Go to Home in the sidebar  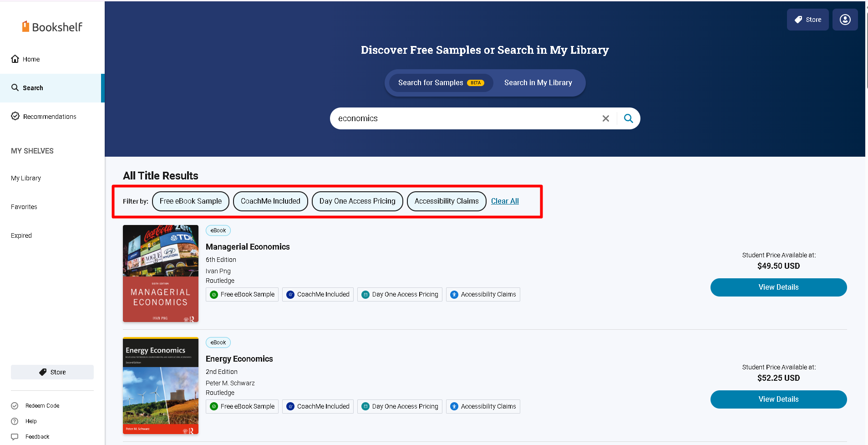point(31,59)
